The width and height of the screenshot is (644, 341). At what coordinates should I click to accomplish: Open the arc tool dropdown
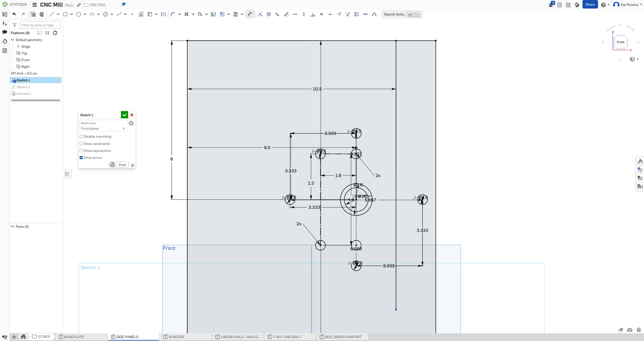click(x=98, y=14)
